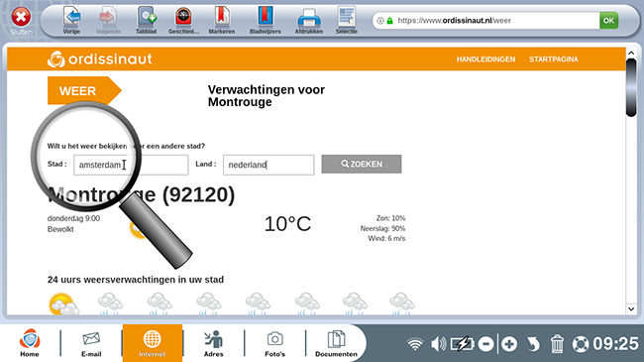Select the Internet dock tab
Image resolution: width=644 pixels, height=362 pixels.
tap(152, 343)
